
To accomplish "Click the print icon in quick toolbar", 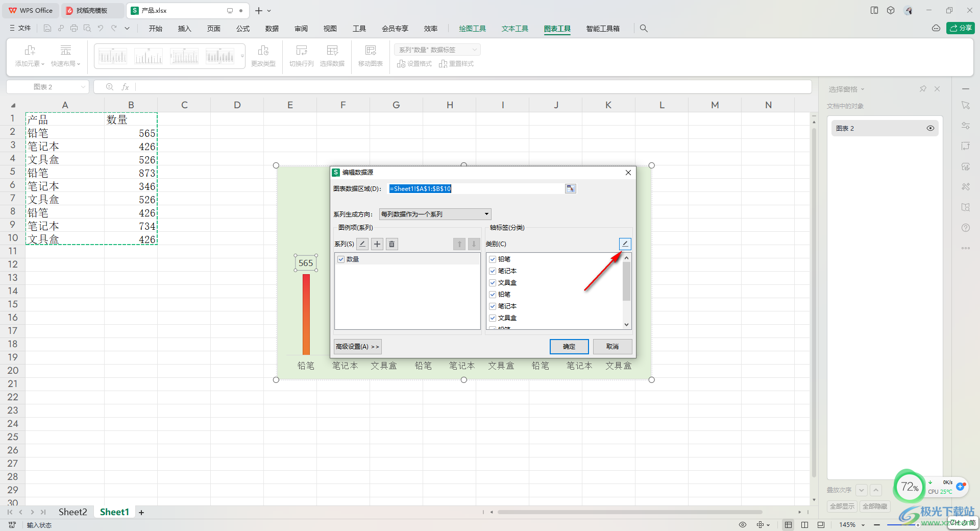I will point(74,29).
